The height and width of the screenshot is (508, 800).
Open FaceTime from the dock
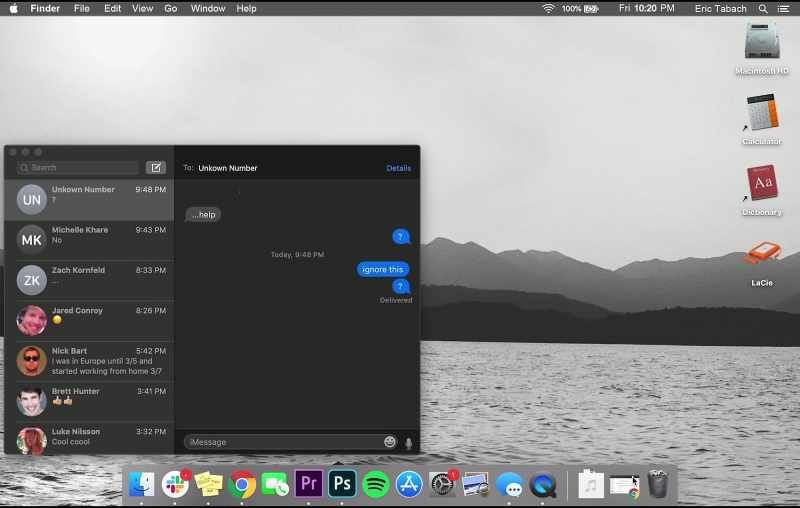[275, 484]
